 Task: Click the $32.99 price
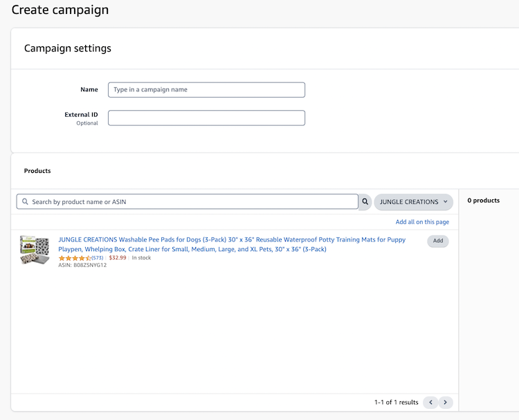click(x=118, y=257)
